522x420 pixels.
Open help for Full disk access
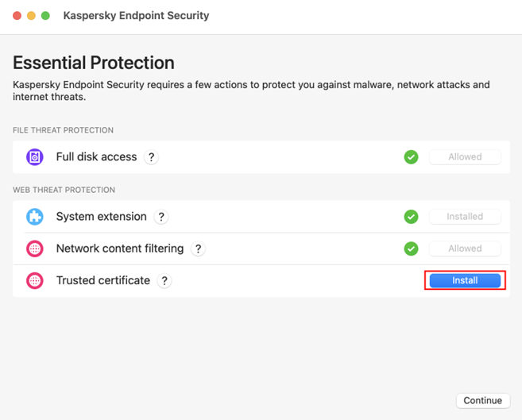[151, 157]
